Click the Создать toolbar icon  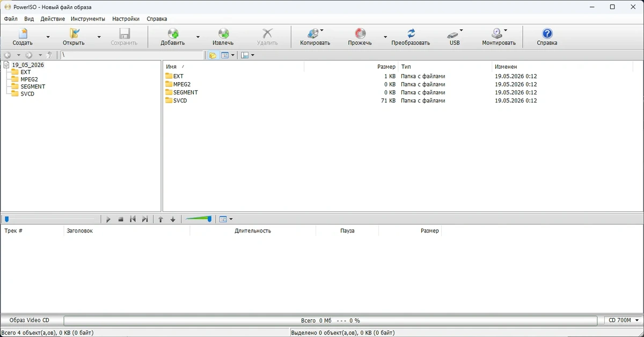click(x=23, y=33)
